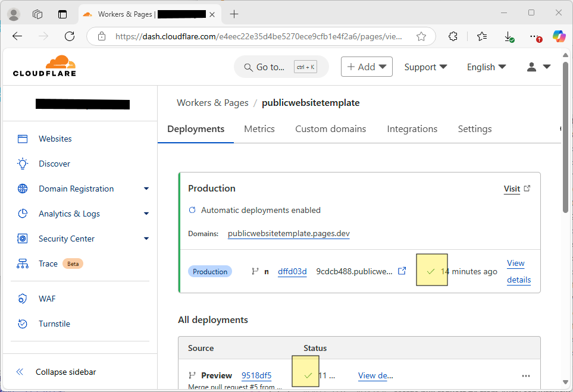The image size is (573, 392).
Task: Expand the Domain Registration submenu
Action: click(146, 189)
